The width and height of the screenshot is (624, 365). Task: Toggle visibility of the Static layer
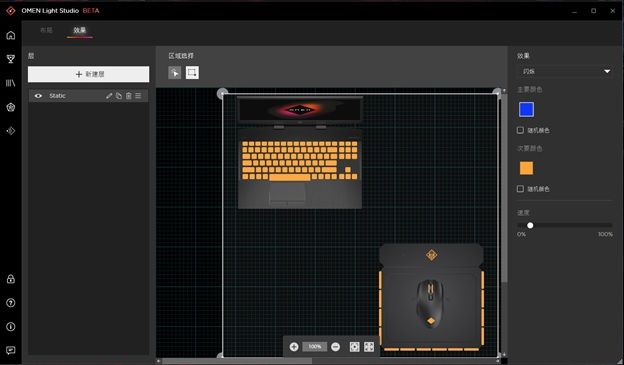click(38, 96)
